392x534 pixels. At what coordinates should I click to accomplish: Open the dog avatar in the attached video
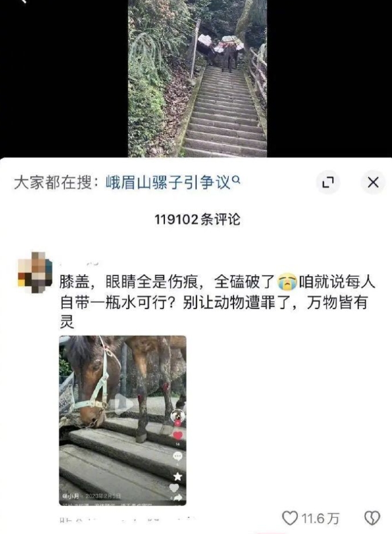177,415
